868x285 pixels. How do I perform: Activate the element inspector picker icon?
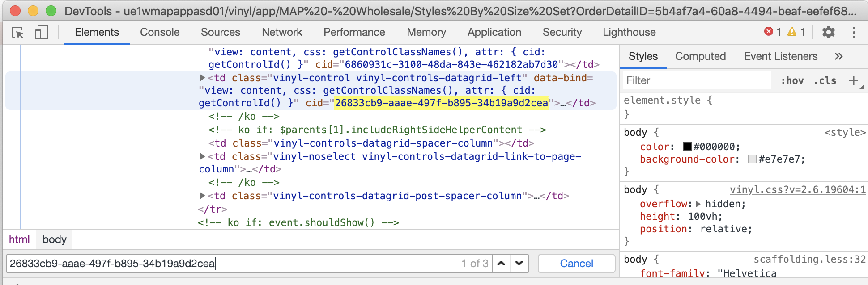[x=17, y=32]
